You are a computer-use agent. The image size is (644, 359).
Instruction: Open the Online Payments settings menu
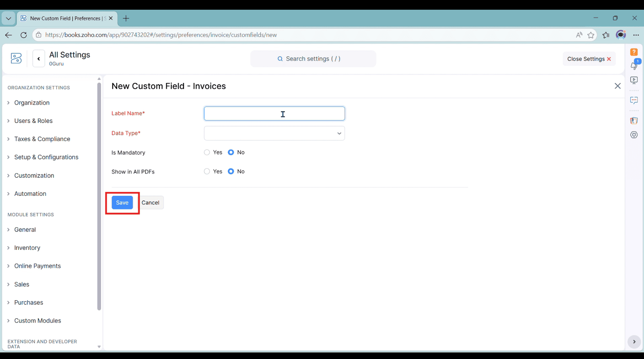[x=37, y=266]
